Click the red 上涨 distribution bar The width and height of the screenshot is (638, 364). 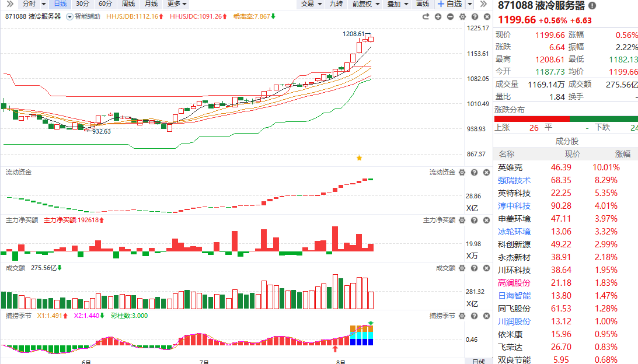point(532,119)
